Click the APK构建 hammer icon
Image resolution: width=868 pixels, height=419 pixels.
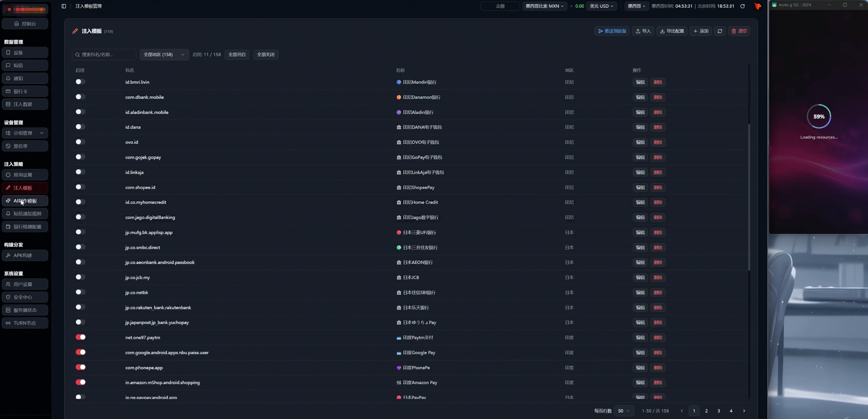coord(8,255)
